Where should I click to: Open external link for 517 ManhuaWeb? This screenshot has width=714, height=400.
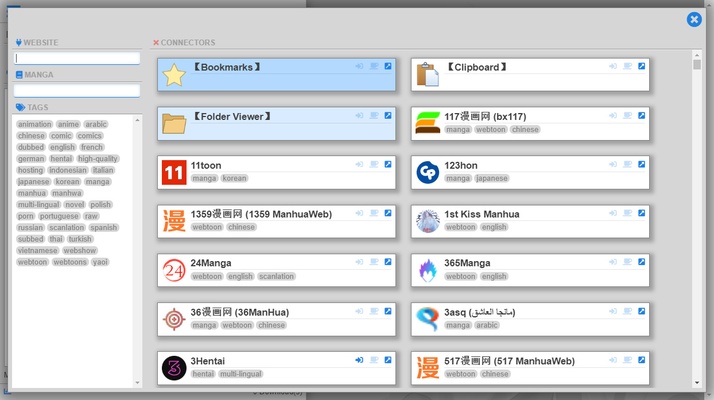tap(642, 360)
